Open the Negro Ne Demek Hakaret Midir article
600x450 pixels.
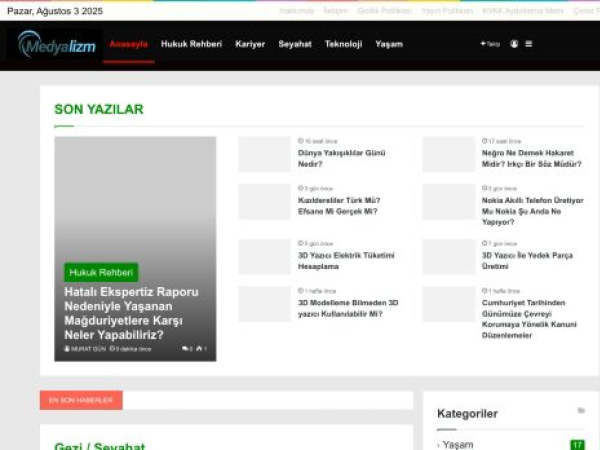[x=532, y=158]
